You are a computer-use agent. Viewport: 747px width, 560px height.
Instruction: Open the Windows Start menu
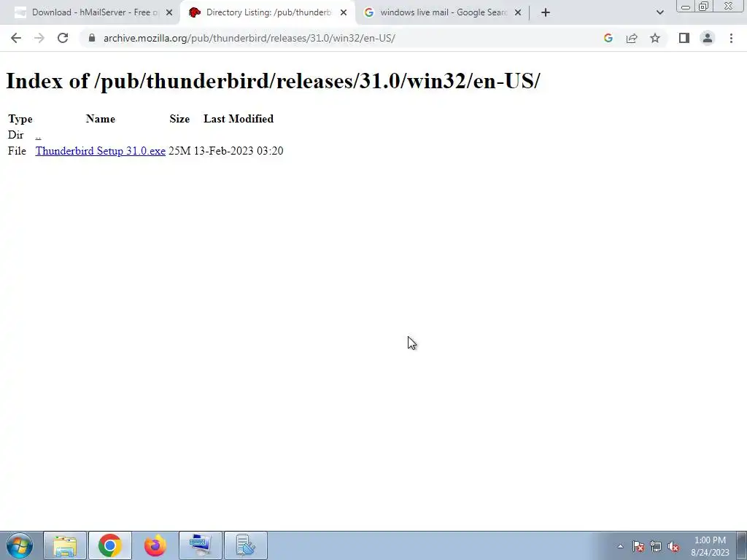click(20, 545)
